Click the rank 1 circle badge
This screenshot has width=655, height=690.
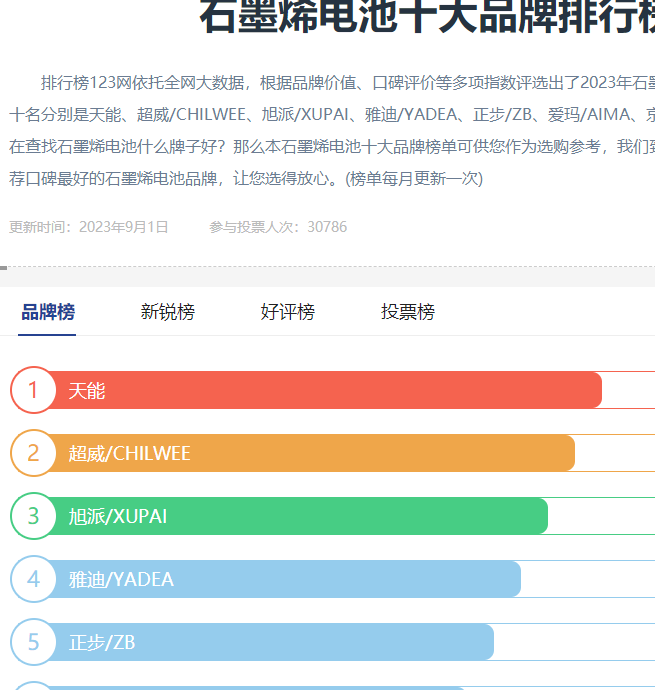click(33, 390)
